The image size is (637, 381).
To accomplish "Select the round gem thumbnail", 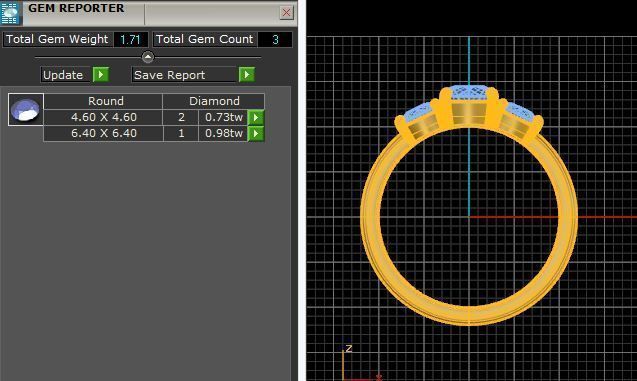I will point(26,110).
